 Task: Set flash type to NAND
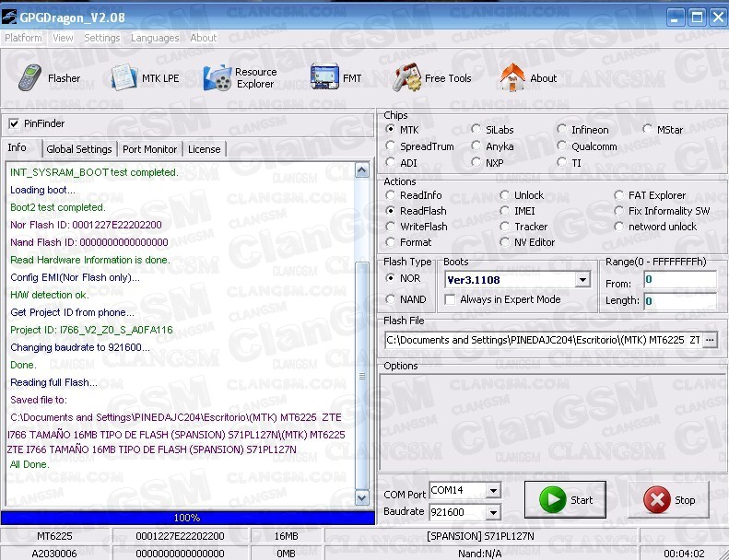pos(390,299)
